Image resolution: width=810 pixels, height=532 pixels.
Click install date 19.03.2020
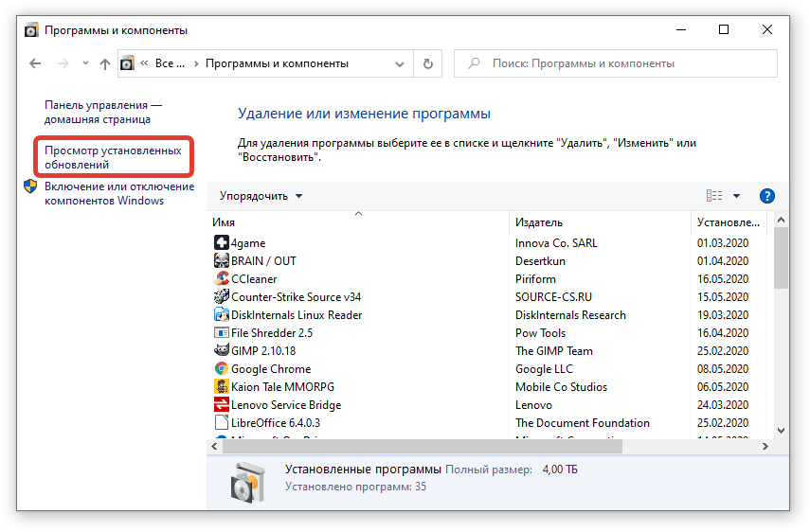(x=723, y=315)
